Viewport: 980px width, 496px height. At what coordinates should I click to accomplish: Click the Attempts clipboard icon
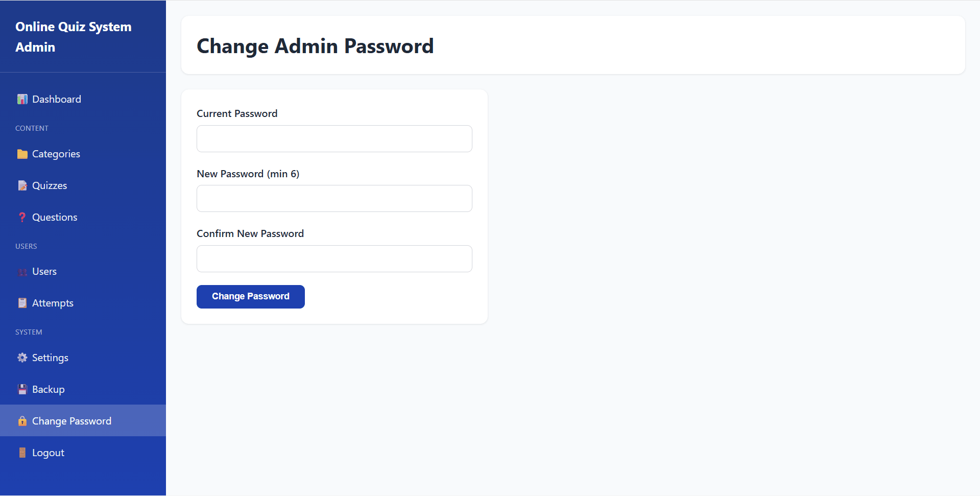(22, 303)
